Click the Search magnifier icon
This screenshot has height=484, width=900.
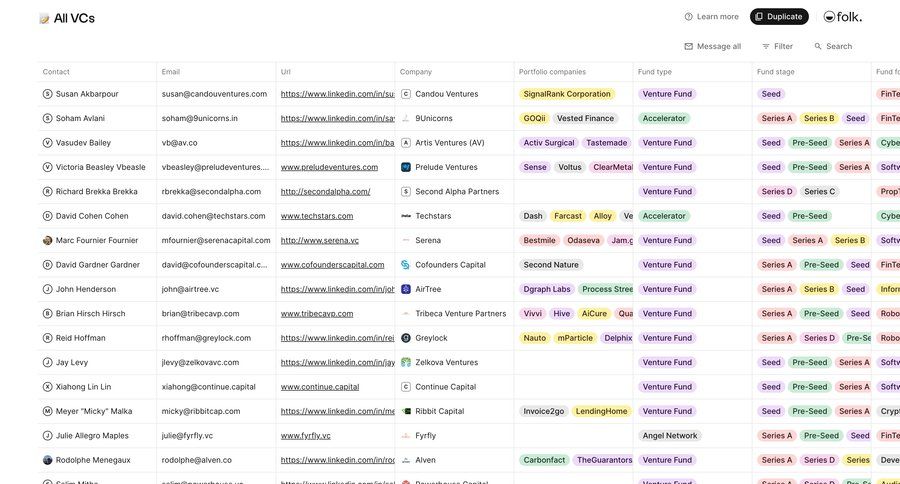[x=818, y=46]
